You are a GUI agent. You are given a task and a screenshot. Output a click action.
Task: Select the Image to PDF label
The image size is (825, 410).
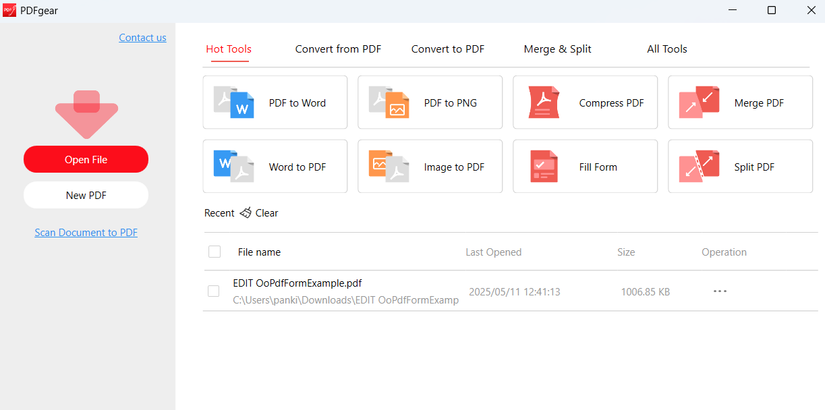(454, 167)
